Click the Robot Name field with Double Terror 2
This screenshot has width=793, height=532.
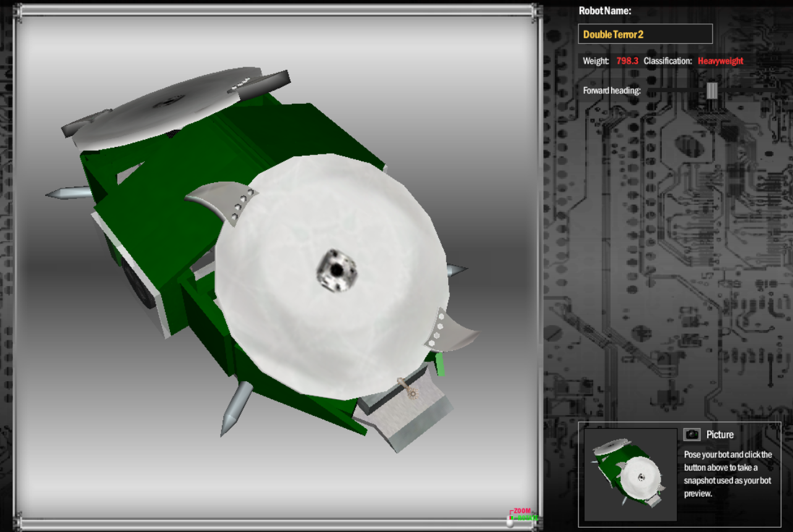coord(645,34)
